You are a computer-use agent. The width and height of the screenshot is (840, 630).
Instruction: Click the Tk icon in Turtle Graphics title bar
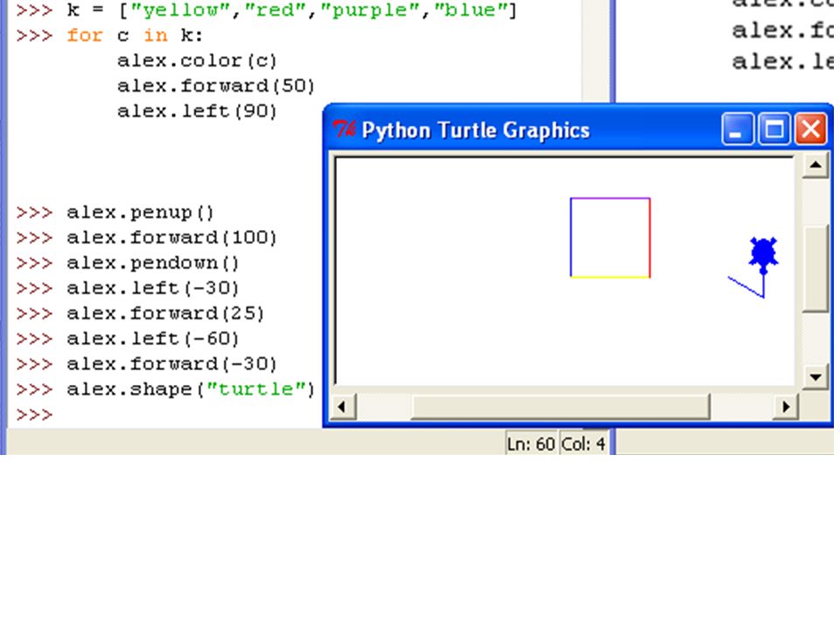[x=343, y=129]
